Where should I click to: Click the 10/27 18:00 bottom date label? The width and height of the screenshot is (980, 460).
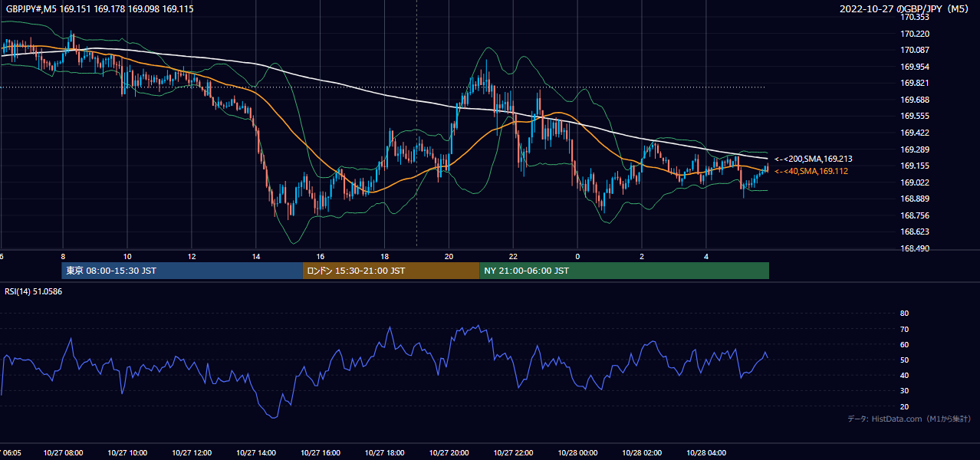tap(386, 452)
